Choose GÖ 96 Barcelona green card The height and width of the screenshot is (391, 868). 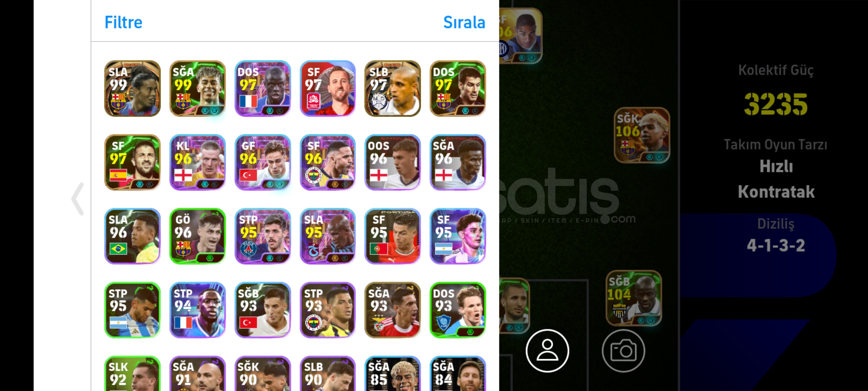(x=197, y=236)
